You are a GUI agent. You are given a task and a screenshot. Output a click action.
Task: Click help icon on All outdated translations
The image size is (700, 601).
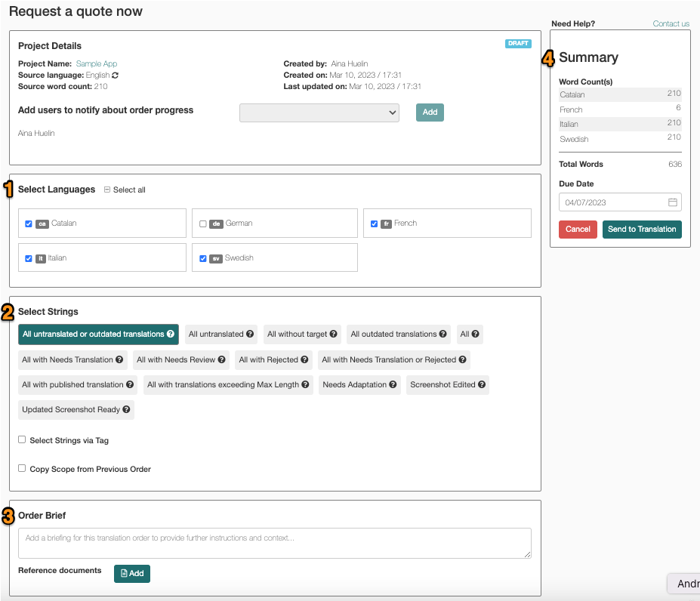click(x=443, y=334)
